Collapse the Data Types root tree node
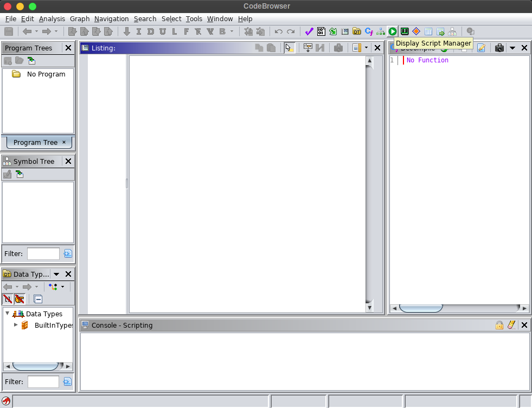This screenshot has width=532, height=408. tap(8, 314)
